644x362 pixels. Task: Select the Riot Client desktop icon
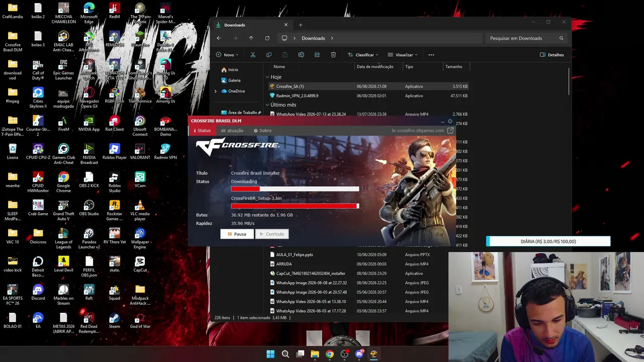tap(115, 124)
